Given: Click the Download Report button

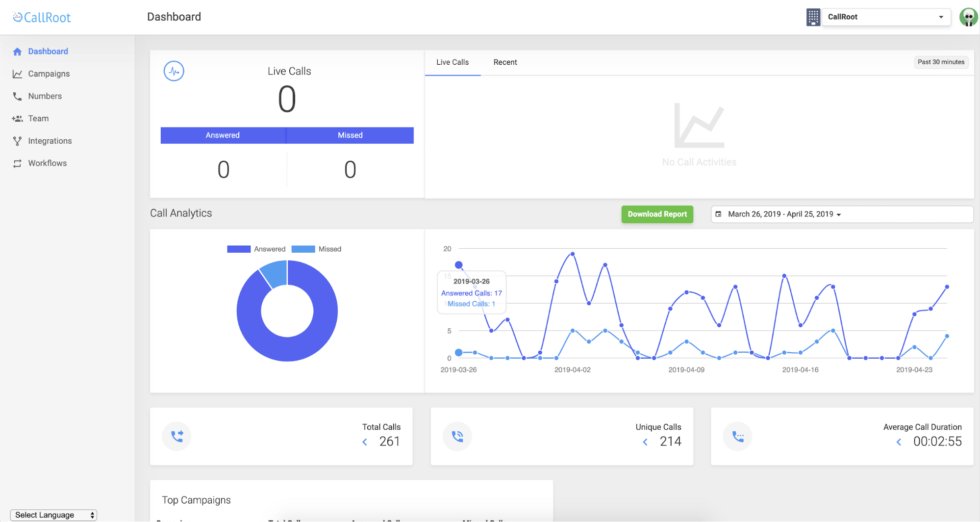Looking at the screenshot, I should tap(657, 214).
